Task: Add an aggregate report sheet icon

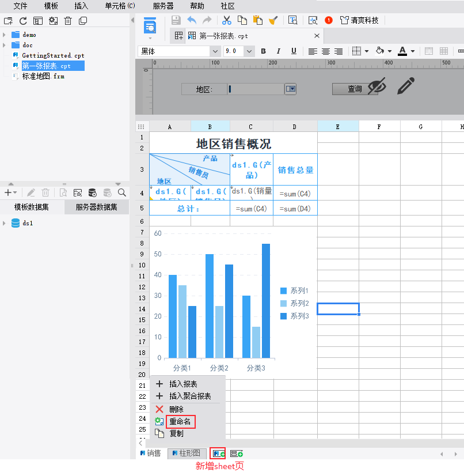Action: 237,454
